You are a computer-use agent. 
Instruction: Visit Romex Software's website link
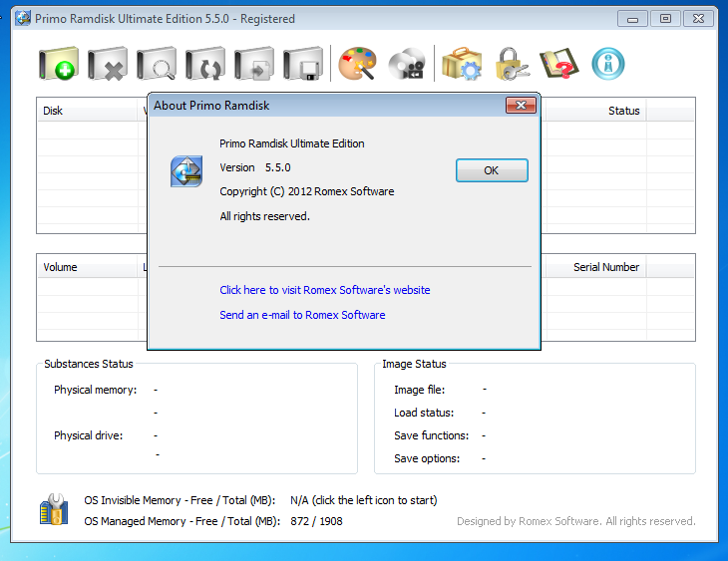pyautogui.click(x=325, y=290)
